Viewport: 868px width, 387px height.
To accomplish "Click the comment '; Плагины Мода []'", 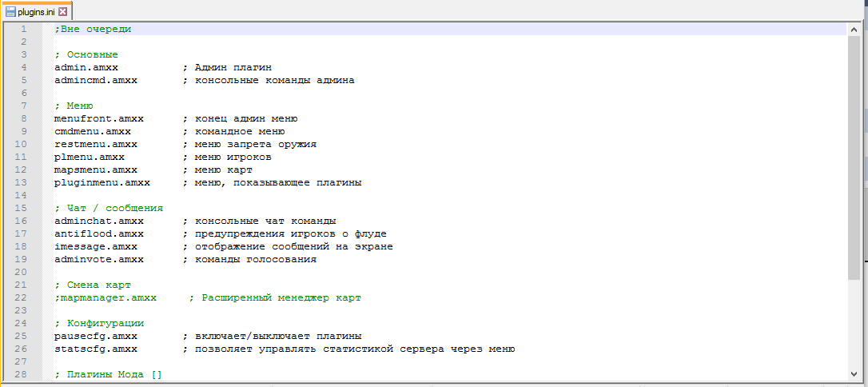I will (x=109, y=374).
